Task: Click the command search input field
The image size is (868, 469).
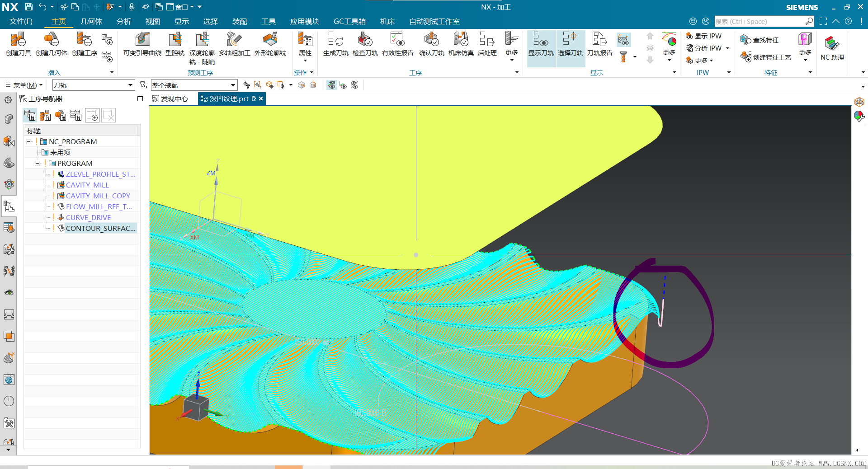Action: 759,21
